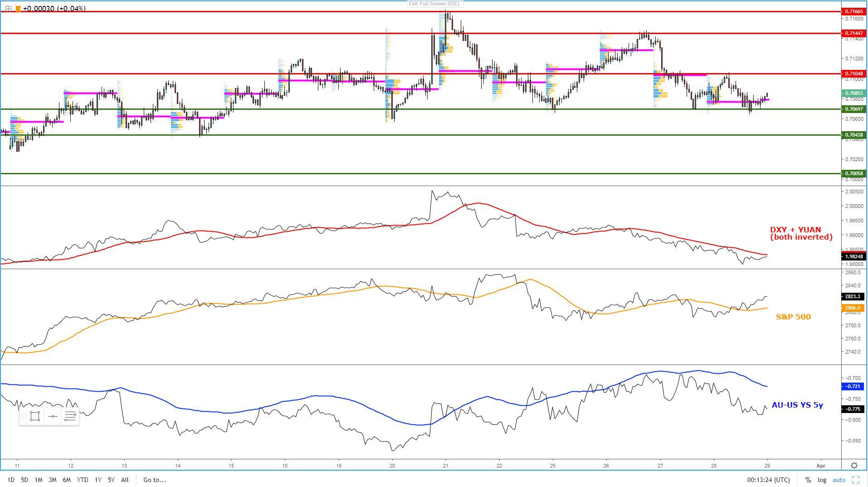Click current price label 0.70853
The height and width of the screenshot is (487, 868).
(854, 93)
